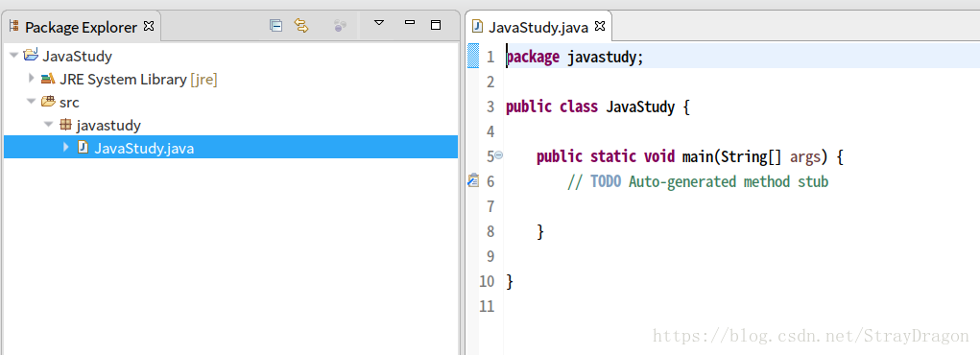Close the JavaStudy.java editor tab
Screen dimensions: 980x355
(x=600, y=26)
